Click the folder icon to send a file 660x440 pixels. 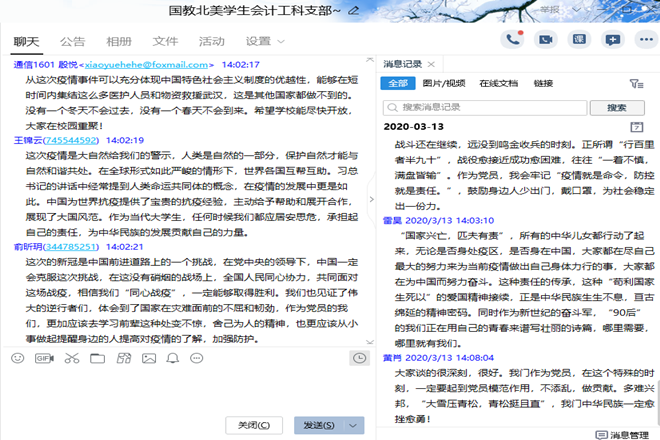coord(95,357)
